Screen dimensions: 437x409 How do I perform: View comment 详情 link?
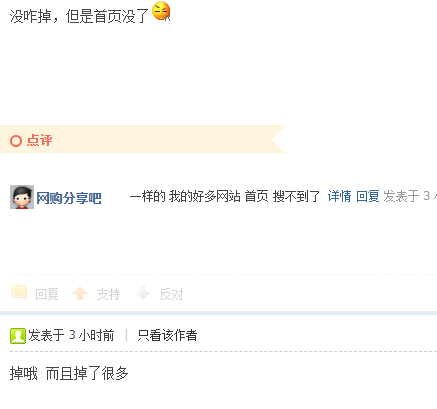click(339, 196)
